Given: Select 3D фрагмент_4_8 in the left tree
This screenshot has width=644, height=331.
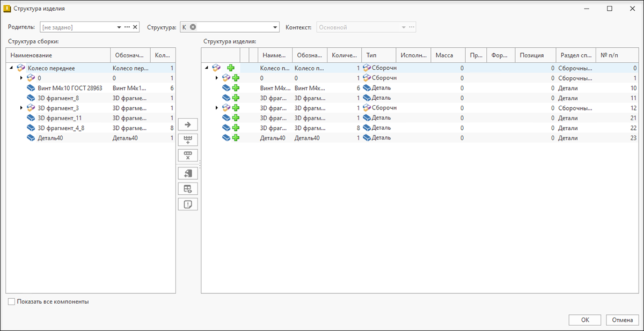Looking at the screenshot, I should click(61, 128).
